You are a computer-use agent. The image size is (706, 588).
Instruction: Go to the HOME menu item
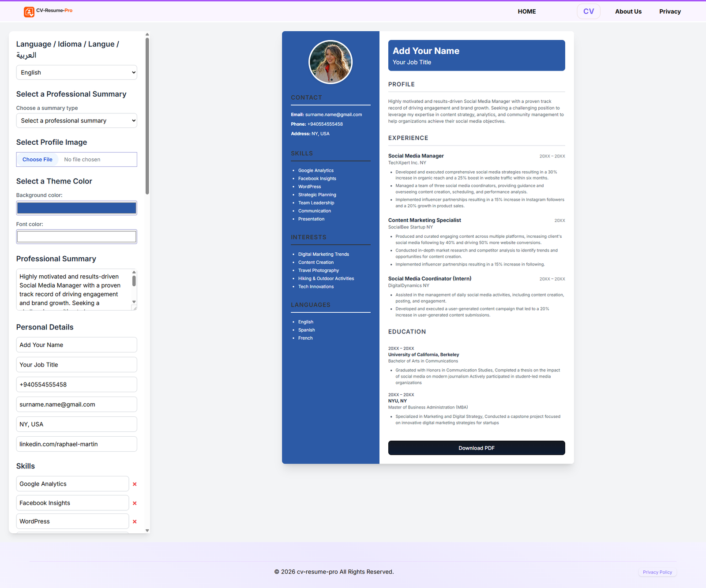(527, 11)
